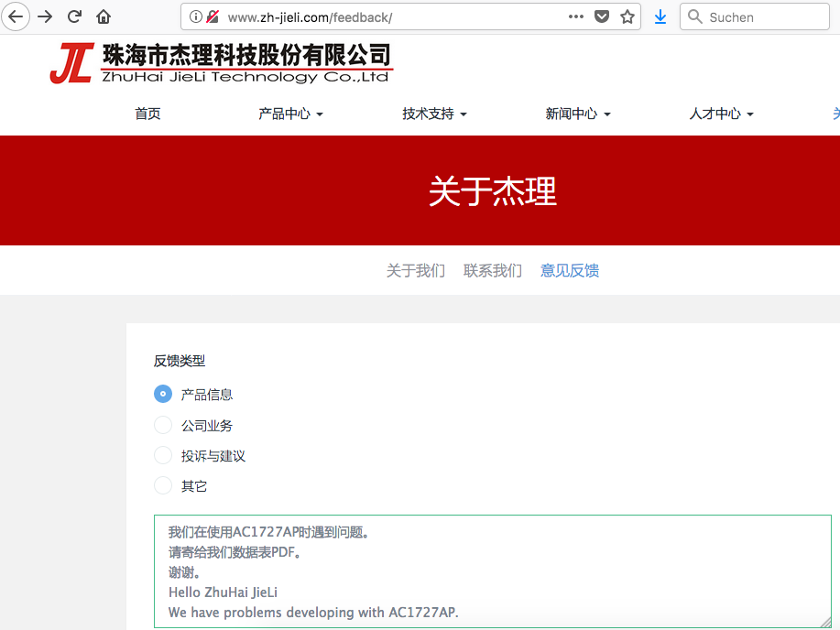Click the 'Hello ZhuHai JieLi' text line
This screenshot has width=840, height=630.
pos(223,592)
